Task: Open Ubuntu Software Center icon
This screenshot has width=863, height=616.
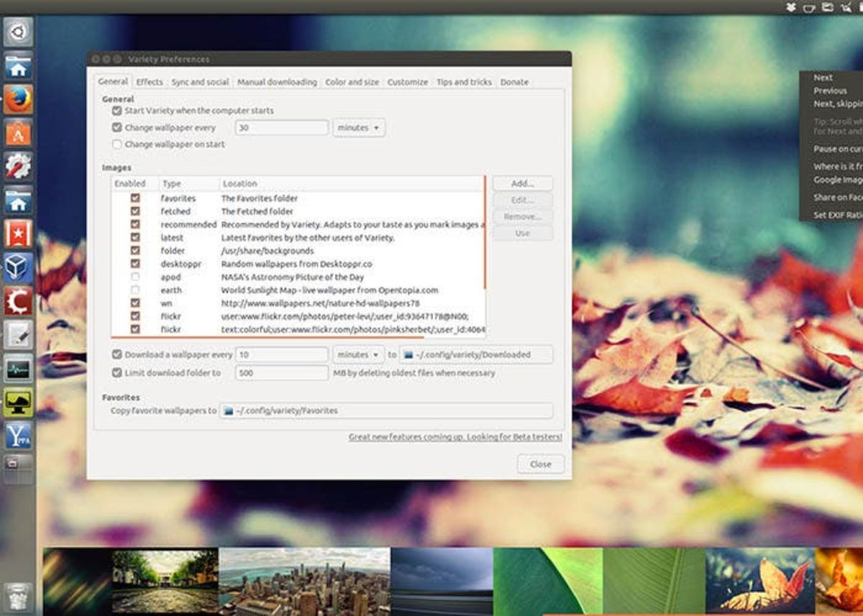Action: [x=18, y=133]
